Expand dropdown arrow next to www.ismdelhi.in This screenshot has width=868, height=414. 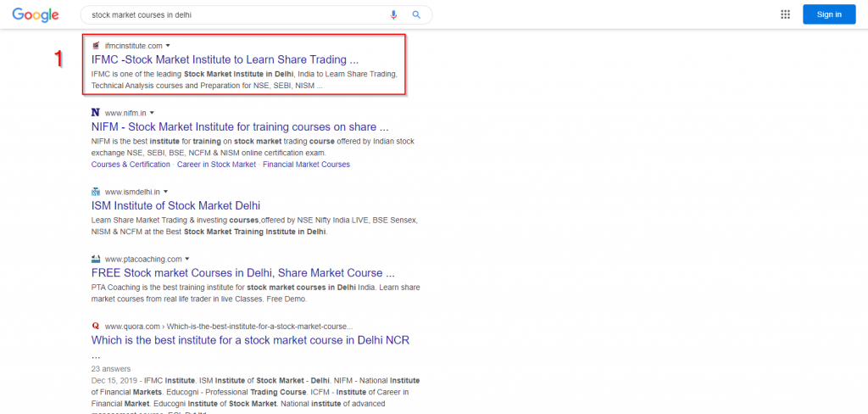[165, 192]
